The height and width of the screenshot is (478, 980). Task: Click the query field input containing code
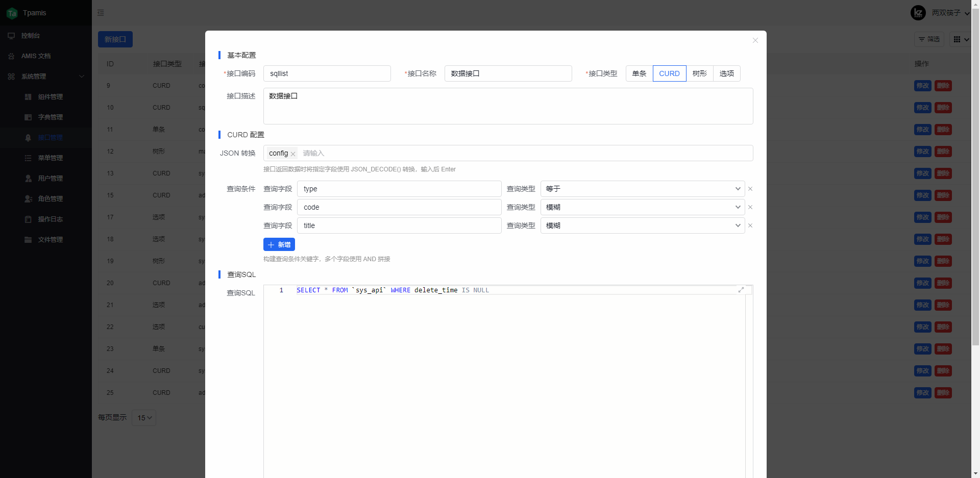(399, 207)
